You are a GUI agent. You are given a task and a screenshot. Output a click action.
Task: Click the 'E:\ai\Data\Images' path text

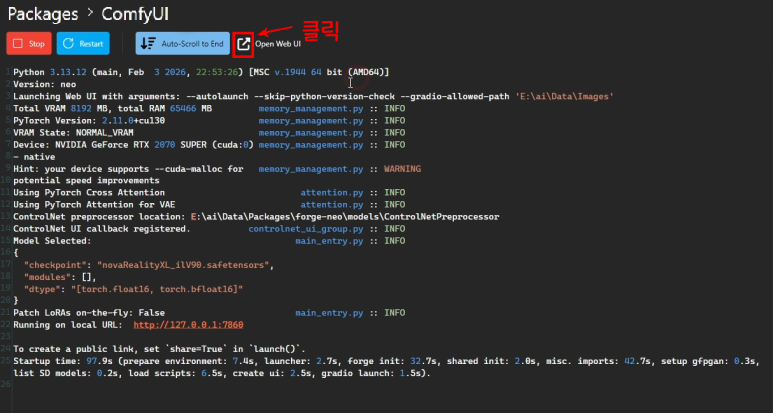click(564, 96)
